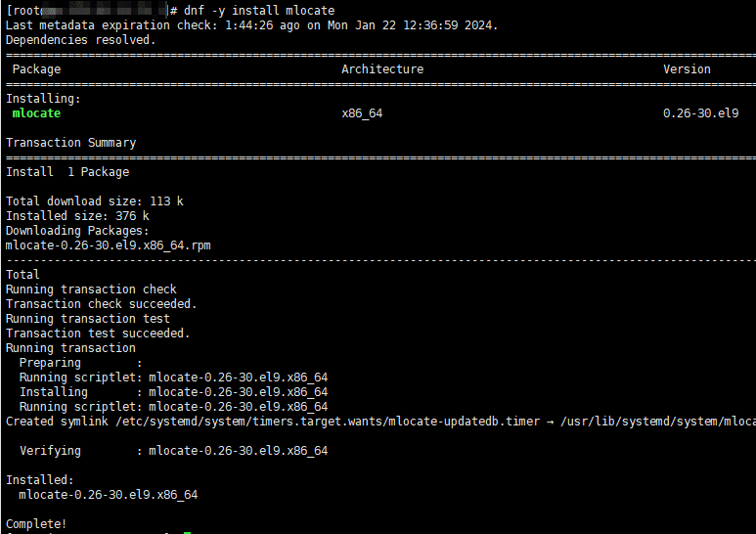Click the Transaction Summary heading
Screen dimensions: 756x534
click(70, 143)
